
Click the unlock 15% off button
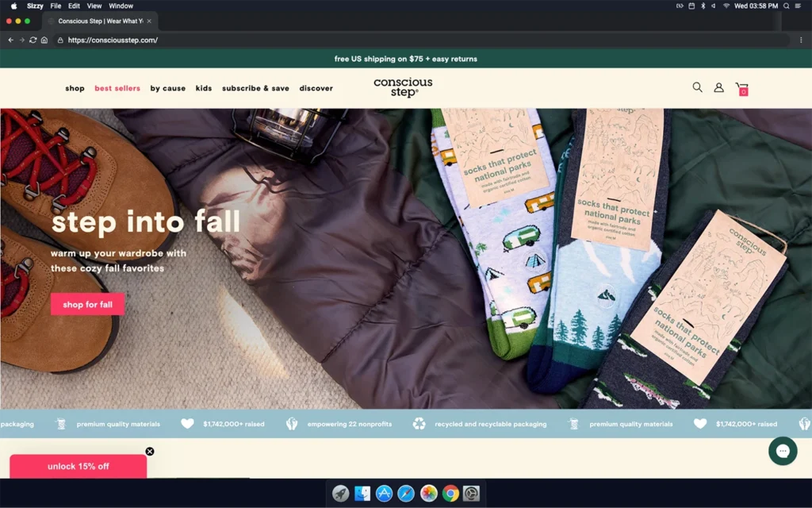[x=78, y=466]
